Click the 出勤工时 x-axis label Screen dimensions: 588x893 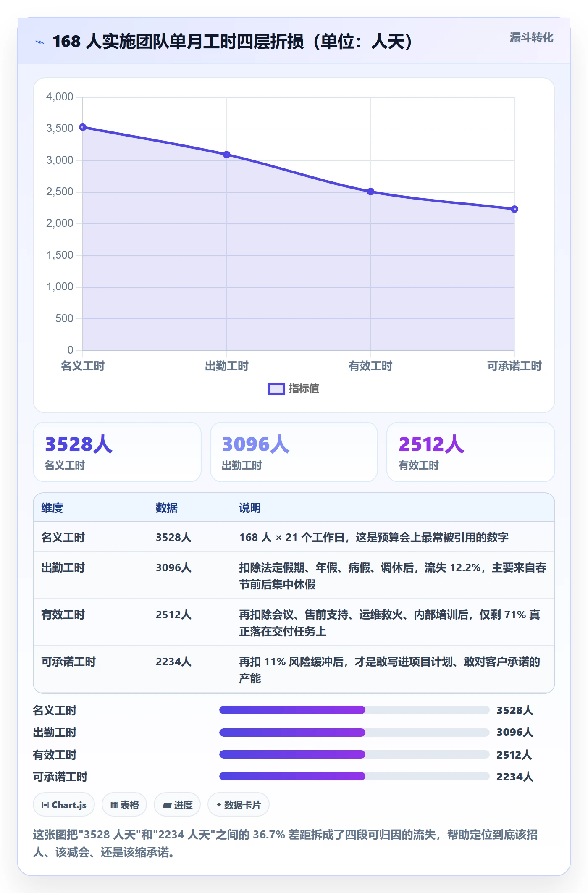tap(227, 366)
